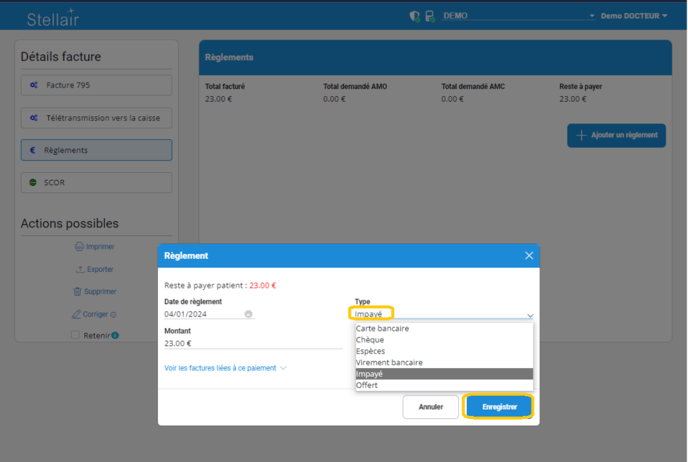This screenshot has height=462, width=688.
Task: Click the card reader icon in header
Action: (x=430, y=16)
